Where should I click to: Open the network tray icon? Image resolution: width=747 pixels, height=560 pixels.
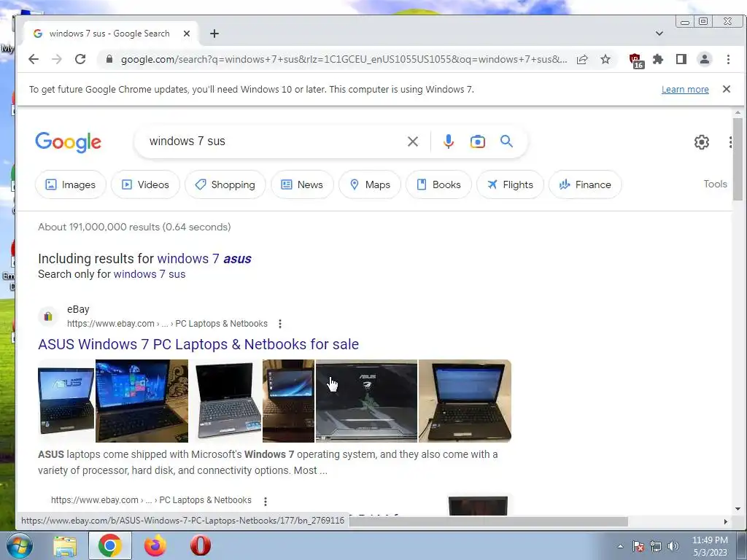(656, 546)
